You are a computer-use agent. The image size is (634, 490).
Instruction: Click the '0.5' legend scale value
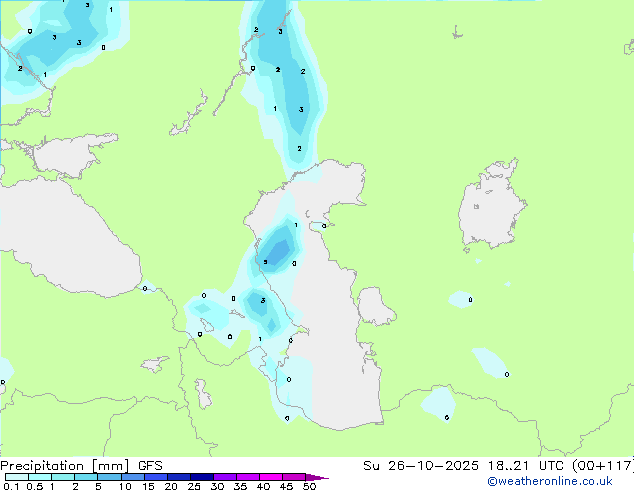tap(35, 486)
